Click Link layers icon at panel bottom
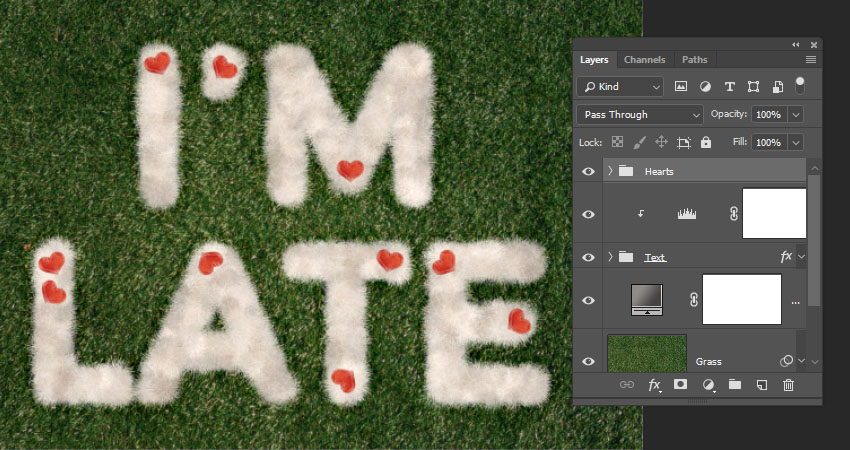This screenshot has height=450, width=850. pos(627,385)
